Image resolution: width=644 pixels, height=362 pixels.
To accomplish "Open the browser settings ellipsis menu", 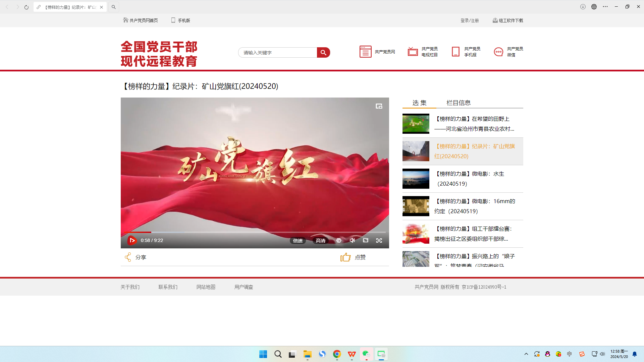I will (605, 7).
